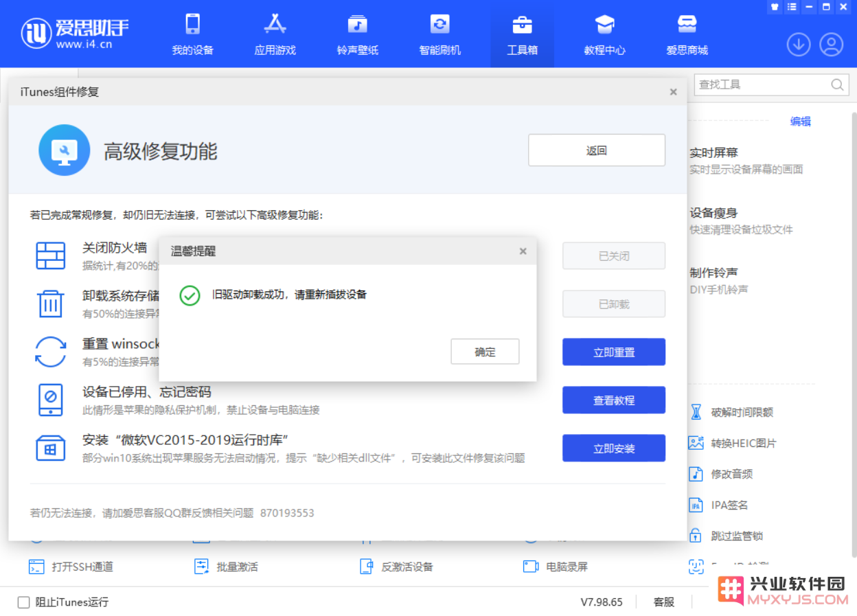Click the skin shirt icon in titlebar

775,7
